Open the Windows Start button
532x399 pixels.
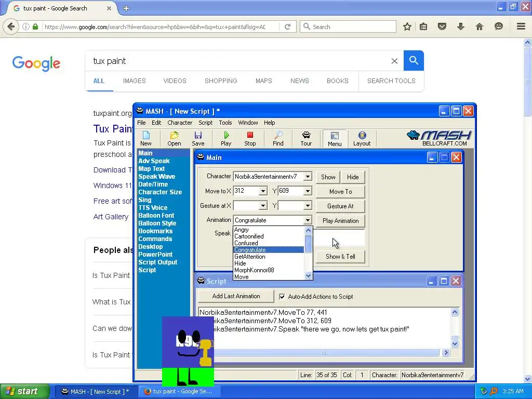point(25,392)
